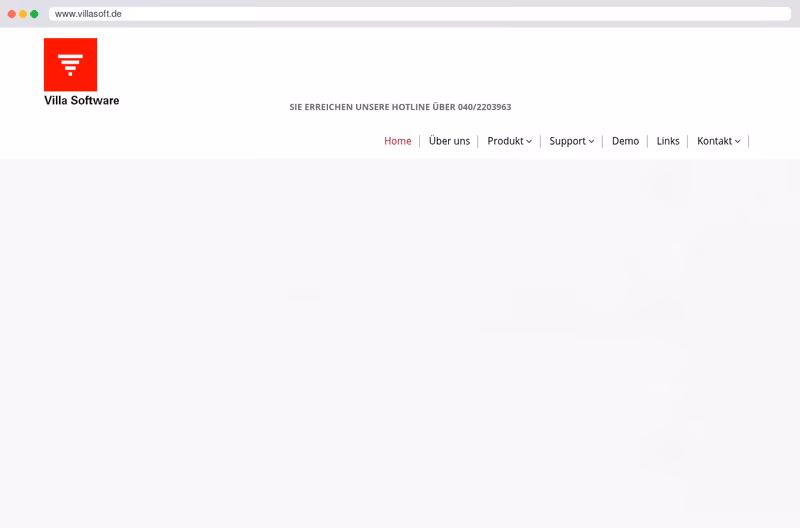Minimize the window with yellow button
This screenshot has height=528, width=800.
(23, 14)
